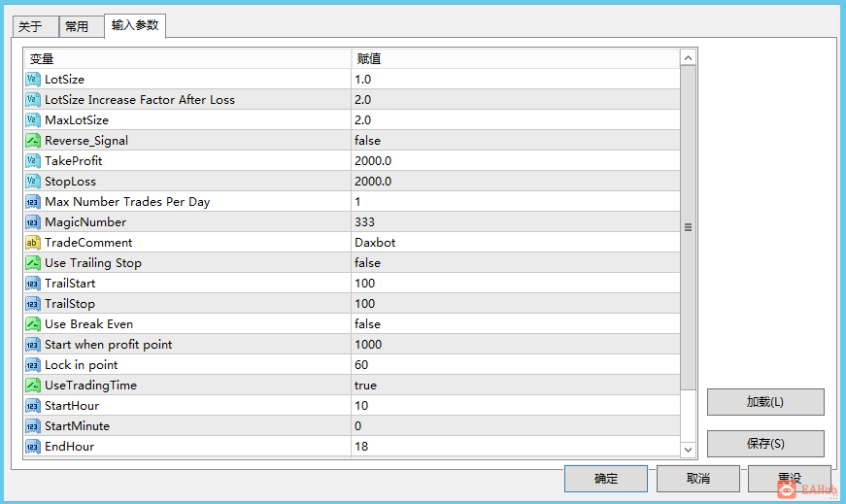The width and height of the screenshot is (846, 504).
Task: Click the MaxLotSize row icon
Action: click(33, 120)
